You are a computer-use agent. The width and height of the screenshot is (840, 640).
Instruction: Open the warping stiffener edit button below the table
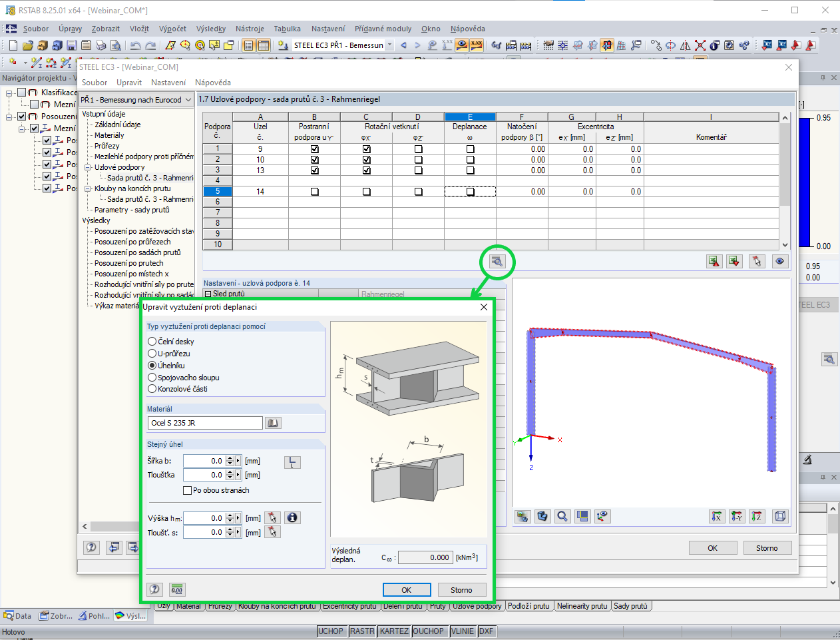click(497, 261)
